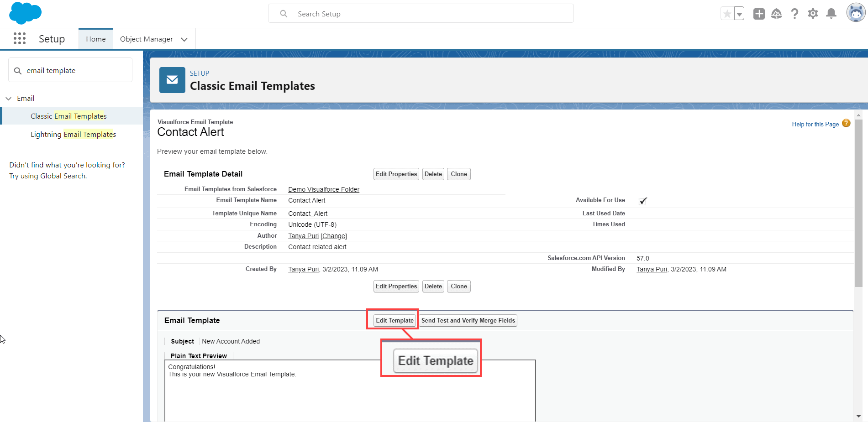Click the Classic Email Templates envelope icon
This screenshot has height=422, width=868.
coord(172,80)
